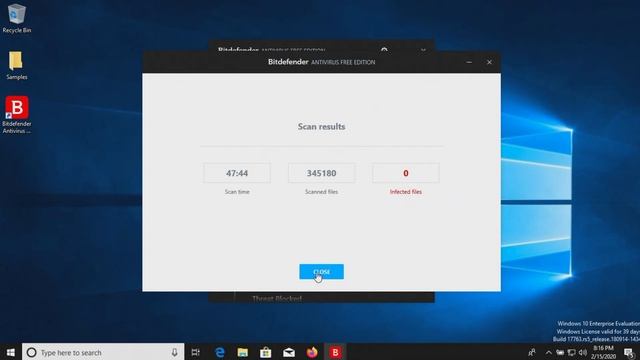
Task: Launch Firefox from the taskbar
Action: click(312, 352)
